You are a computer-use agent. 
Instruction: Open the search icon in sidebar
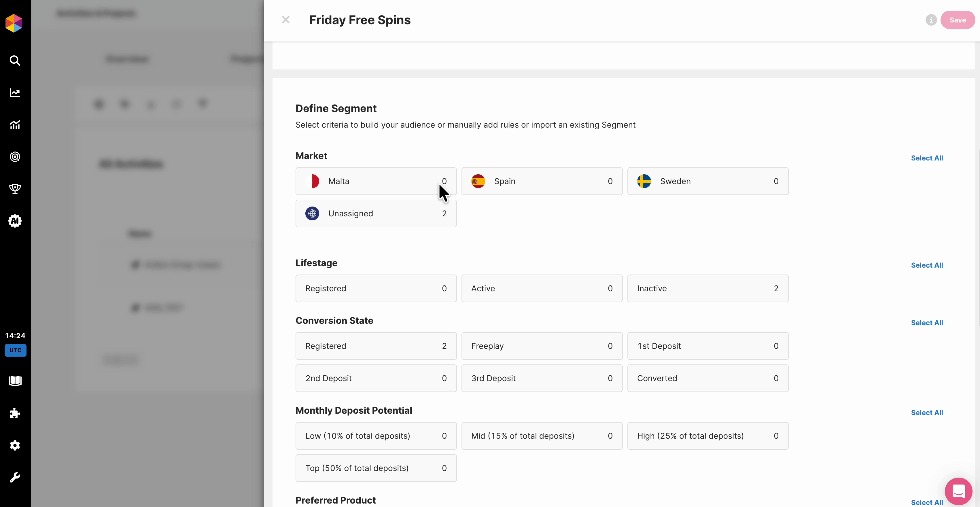[x=15, y=60]
